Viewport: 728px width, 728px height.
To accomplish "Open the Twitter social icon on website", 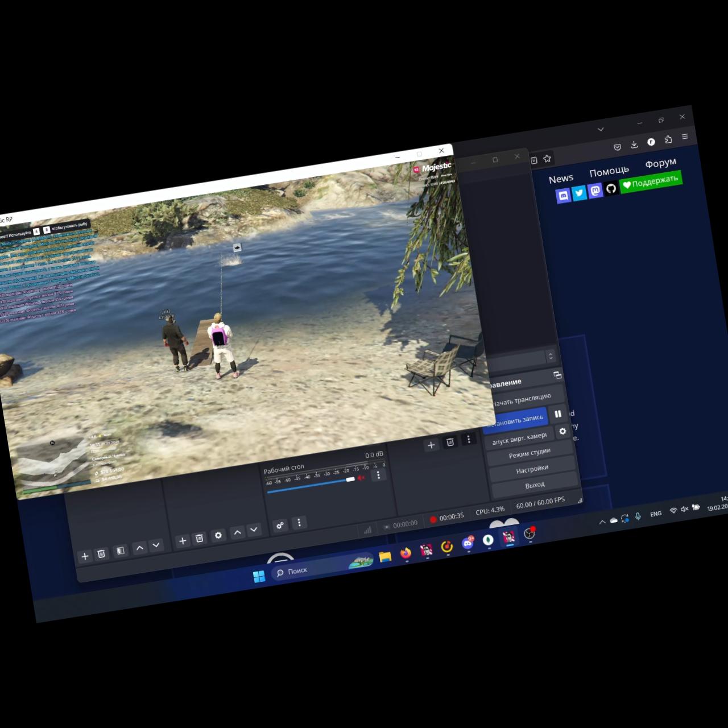I will coord(579,193).
